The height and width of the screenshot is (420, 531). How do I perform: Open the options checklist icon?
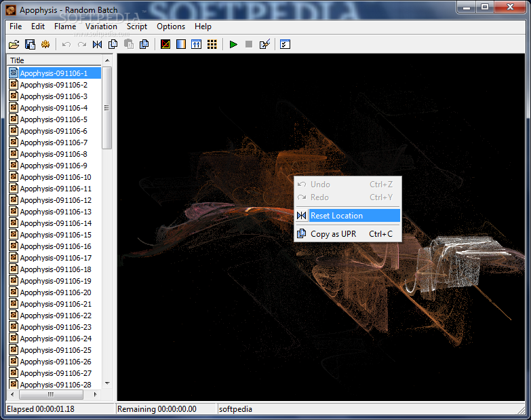(x=285, y=44)
